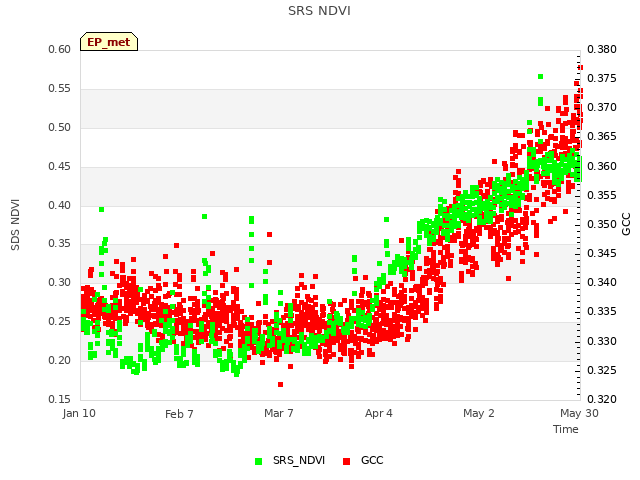
Task: Click the 0.30 left axis value
Action: tap(60, 282)
